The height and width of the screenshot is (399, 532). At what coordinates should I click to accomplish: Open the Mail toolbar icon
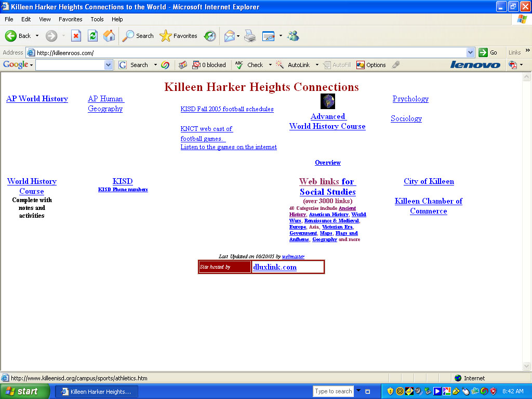tap(229, 36)
